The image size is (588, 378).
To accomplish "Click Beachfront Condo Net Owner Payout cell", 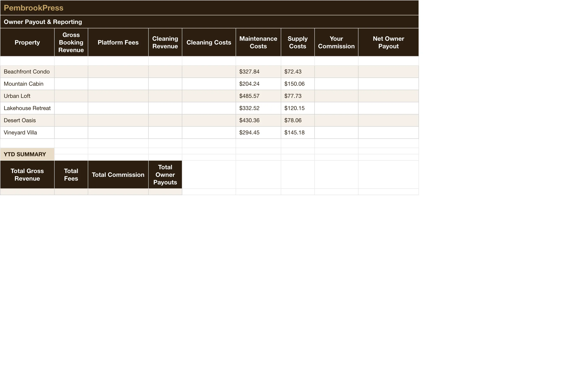I will (388, 72).
